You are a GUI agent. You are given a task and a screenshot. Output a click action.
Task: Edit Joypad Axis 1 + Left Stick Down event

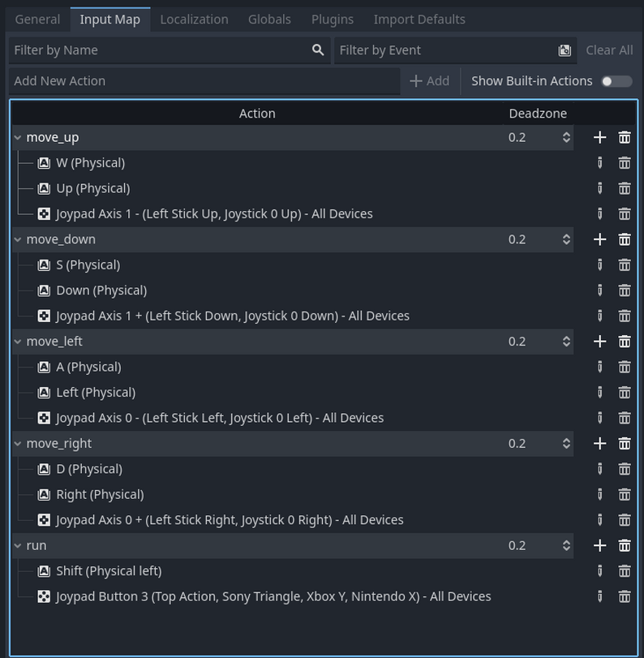point(600,316)
